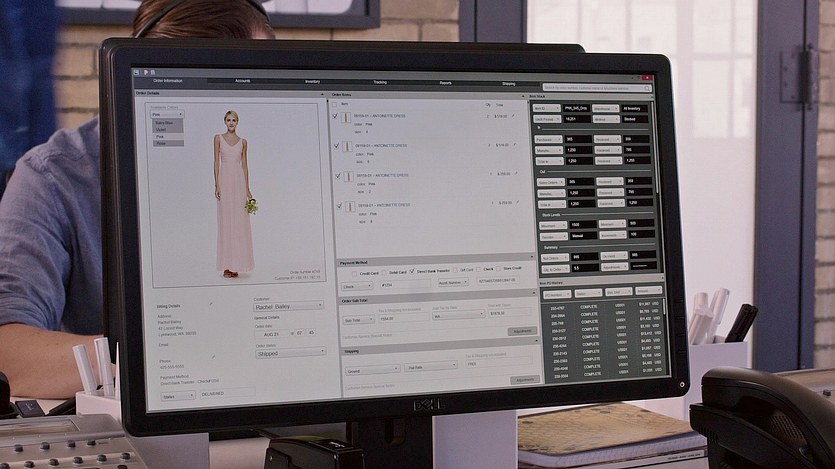
Task: Collapse the Order Items panel arrow
Action: coord(523,96)
